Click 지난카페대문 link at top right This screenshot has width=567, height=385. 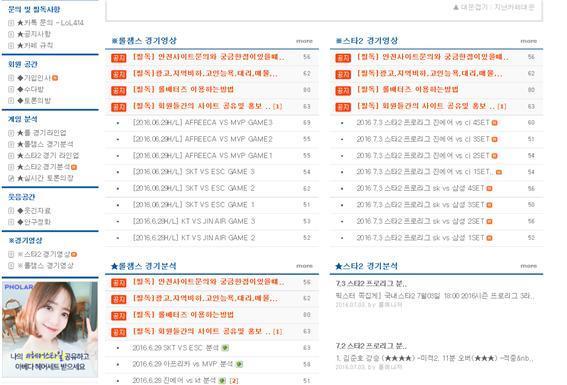514,7
